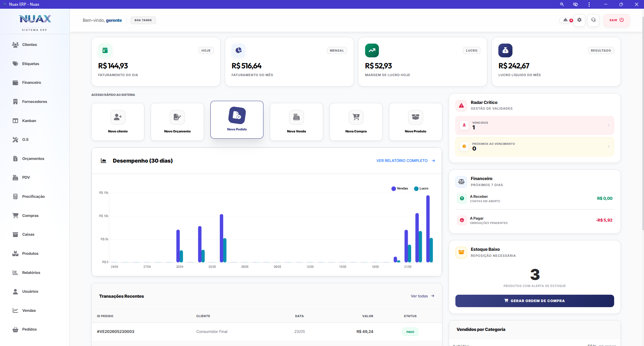Viewport: 644px width, 346px height.
Task: Toggle the Vendas legend swatch in chart
Action: 394,188
